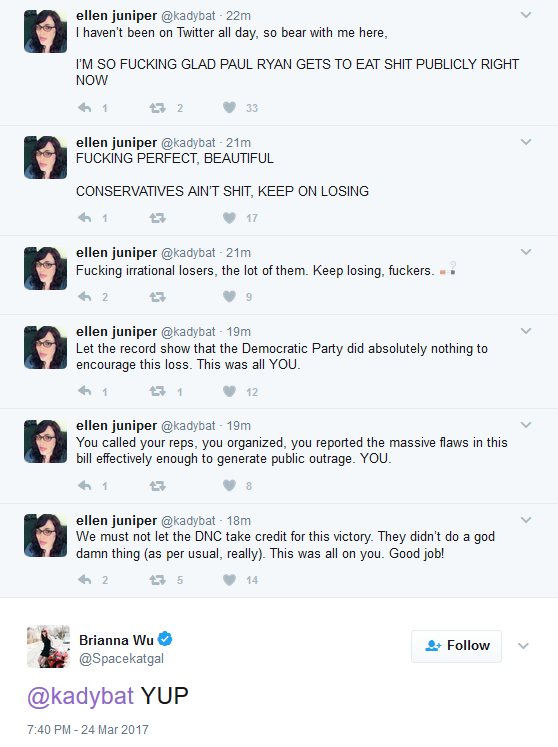Open the chevron menu next to Follow
Image resolution: width=558 pixels, height=747 pixels.
(523, 646)
